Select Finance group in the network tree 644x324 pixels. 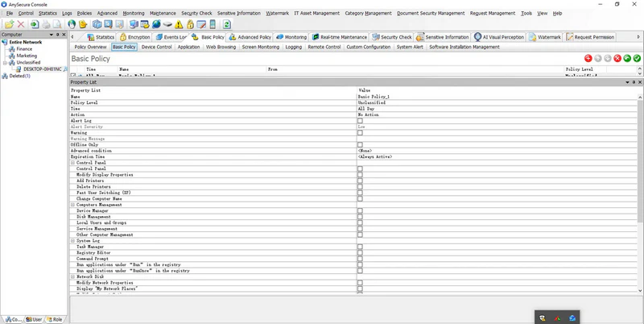click(24, 49)
